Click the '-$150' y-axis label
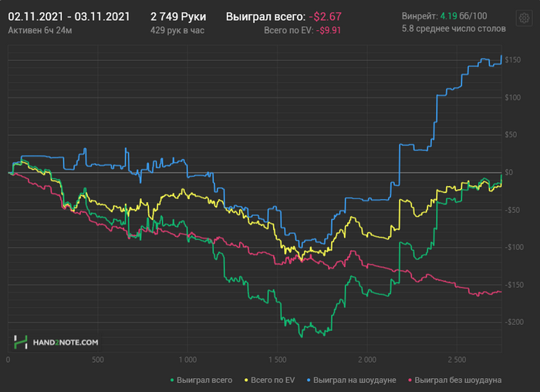 515,285
